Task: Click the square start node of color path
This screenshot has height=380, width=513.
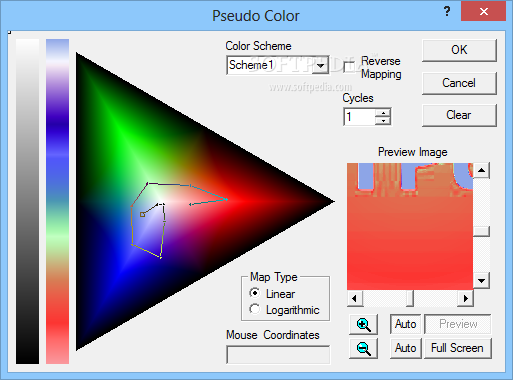Action: 142,215
